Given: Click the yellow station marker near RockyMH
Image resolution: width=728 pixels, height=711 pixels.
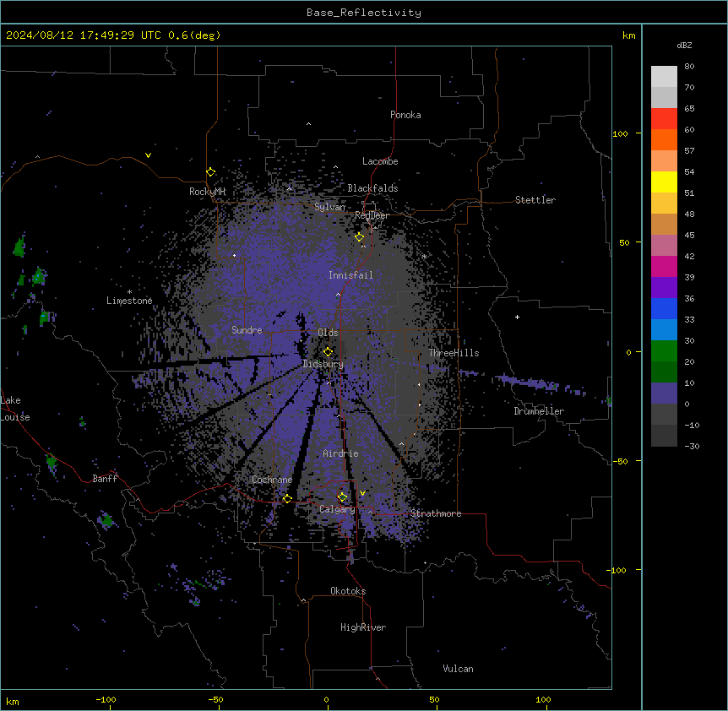Looking at the screenshot, I should [211, 172].
